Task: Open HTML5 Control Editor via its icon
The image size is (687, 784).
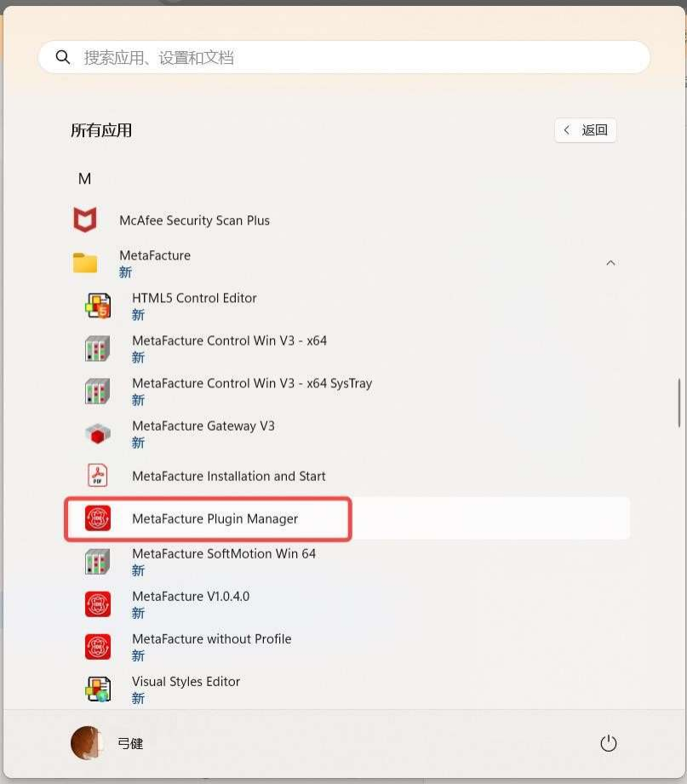Action: (x=98, y=306)
